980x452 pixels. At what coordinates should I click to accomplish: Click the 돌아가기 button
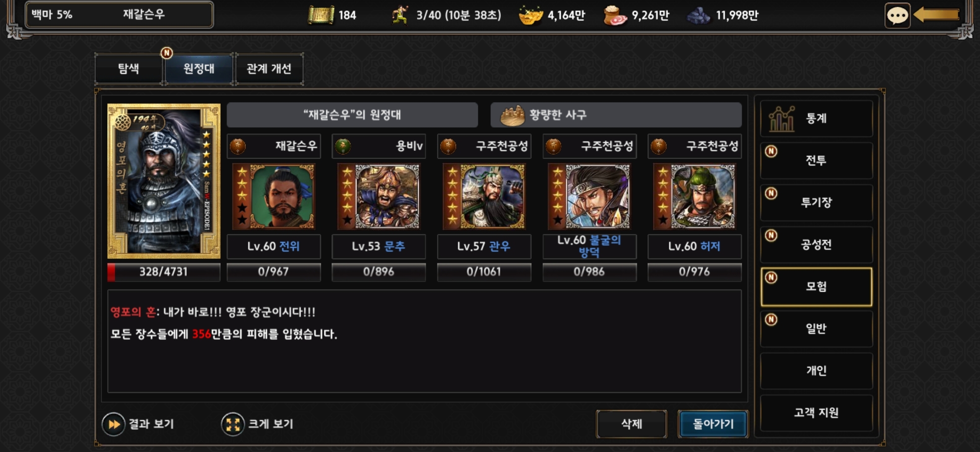point(713,424)
